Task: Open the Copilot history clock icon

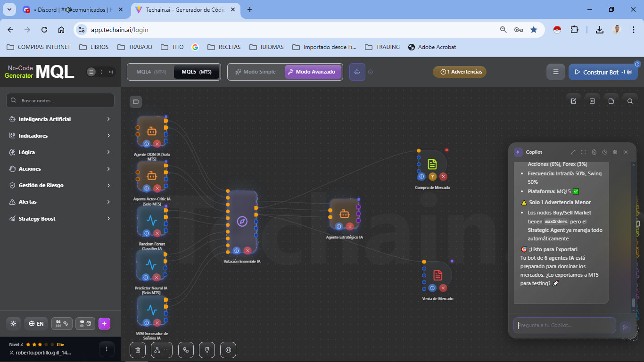Action: [604, 152]
